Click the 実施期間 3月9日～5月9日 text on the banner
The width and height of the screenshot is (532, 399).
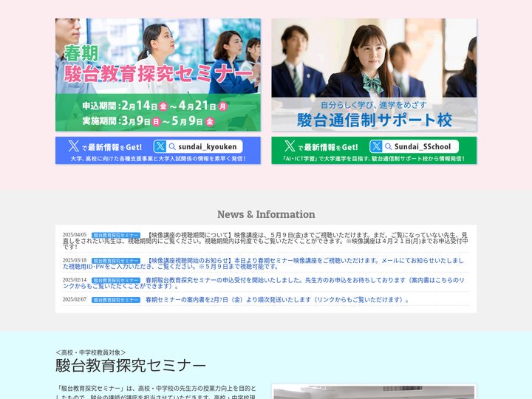(149, 120)
